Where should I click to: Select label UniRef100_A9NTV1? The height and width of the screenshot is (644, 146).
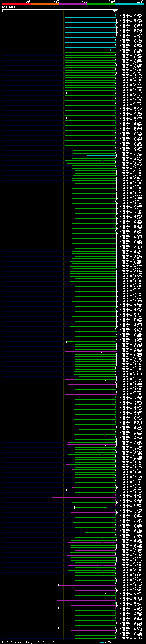coord(131,55)
